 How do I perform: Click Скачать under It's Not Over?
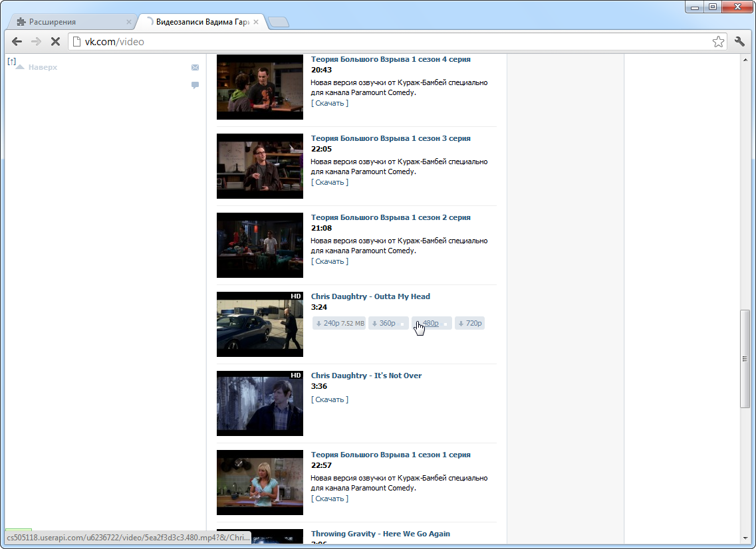(x=330, y=399)
